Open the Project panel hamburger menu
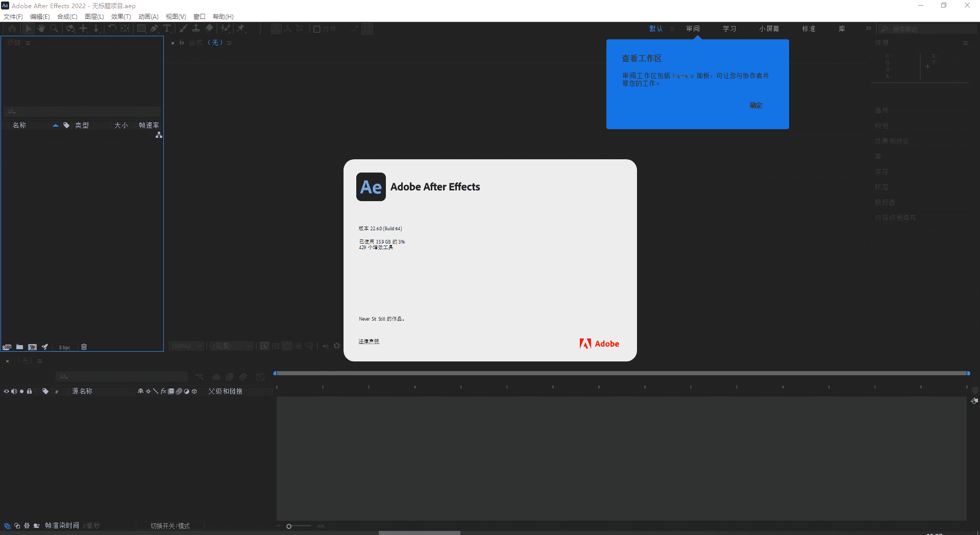 click(x=28, y=43)
